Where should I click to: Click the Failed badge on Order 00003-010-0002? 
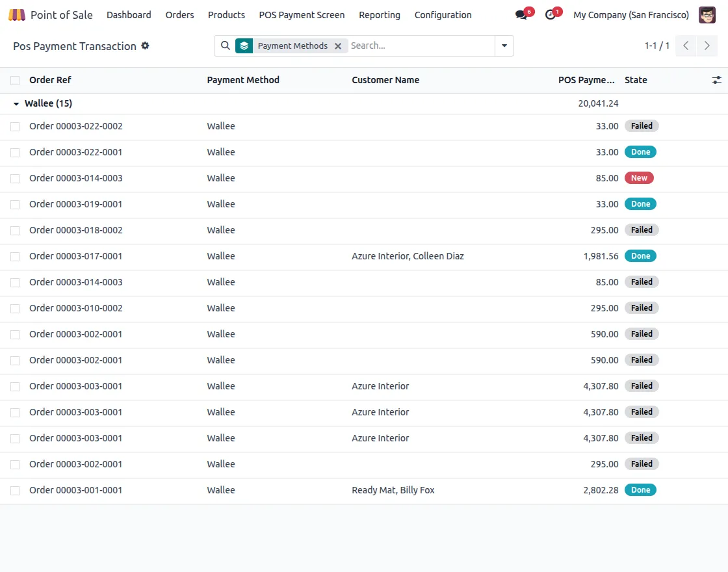642,308
